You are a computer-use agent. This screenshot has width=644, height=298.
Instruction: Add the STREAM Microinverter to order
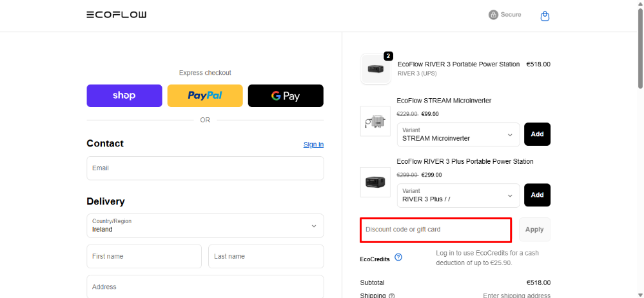[x=537, y=134]
